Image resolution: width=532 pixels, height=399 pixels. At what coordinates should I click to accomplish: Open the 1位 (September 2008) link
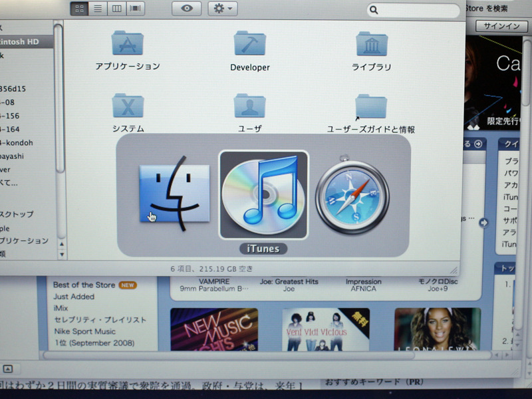pos(94,343)
